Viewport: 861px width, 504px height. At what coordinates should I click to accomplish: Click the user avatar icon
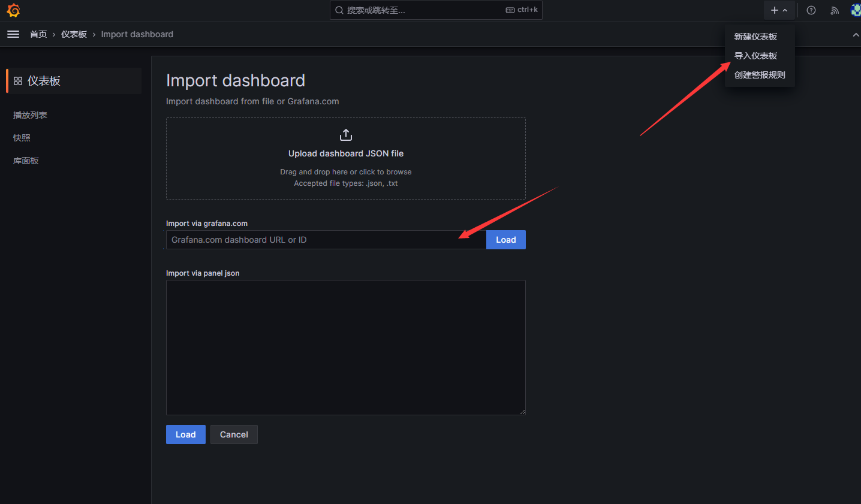[x=856, y=10]
